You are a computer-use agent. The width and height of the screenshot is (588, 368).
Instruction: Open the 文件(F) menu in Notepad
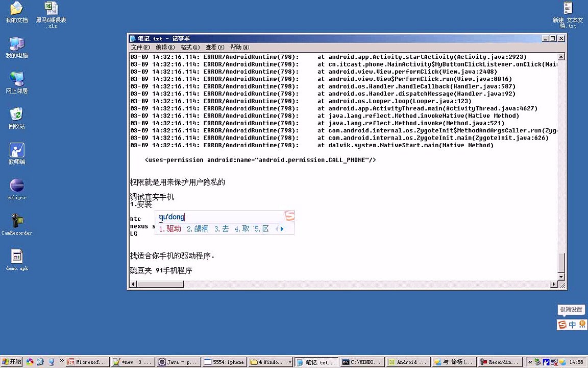click(140, 47)
